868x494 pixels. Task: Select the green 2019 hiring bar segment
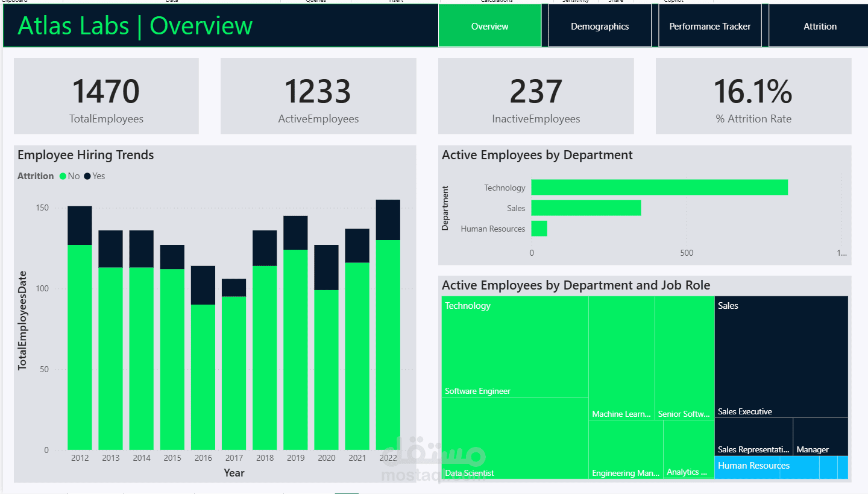[295, 350]
